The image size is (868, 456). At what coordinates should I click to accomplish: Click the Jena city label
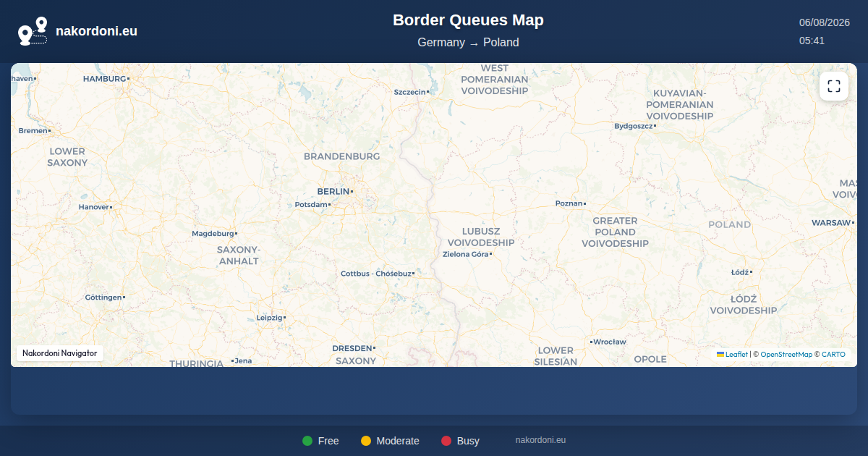tap(243, 360)
